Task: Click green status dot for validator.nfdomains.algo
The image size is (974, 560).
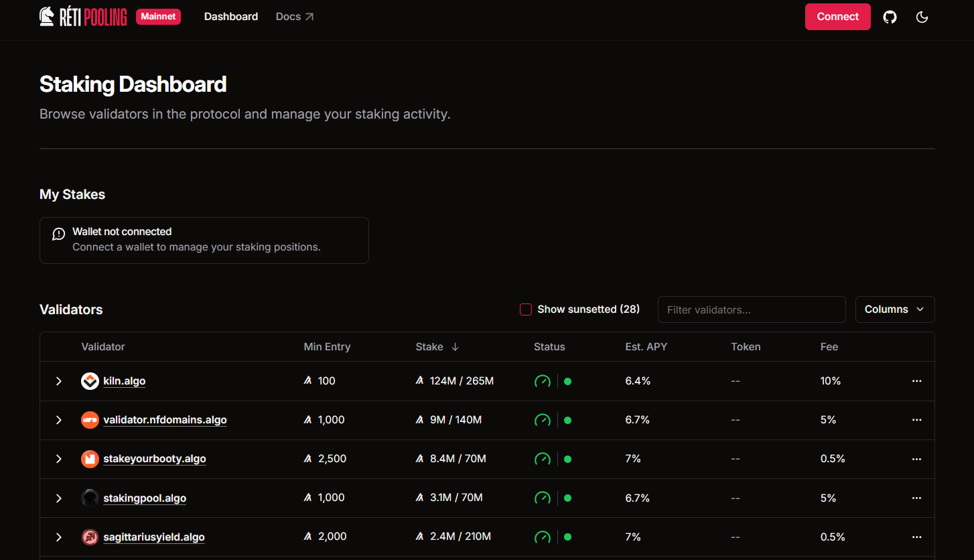Action: 567,420
